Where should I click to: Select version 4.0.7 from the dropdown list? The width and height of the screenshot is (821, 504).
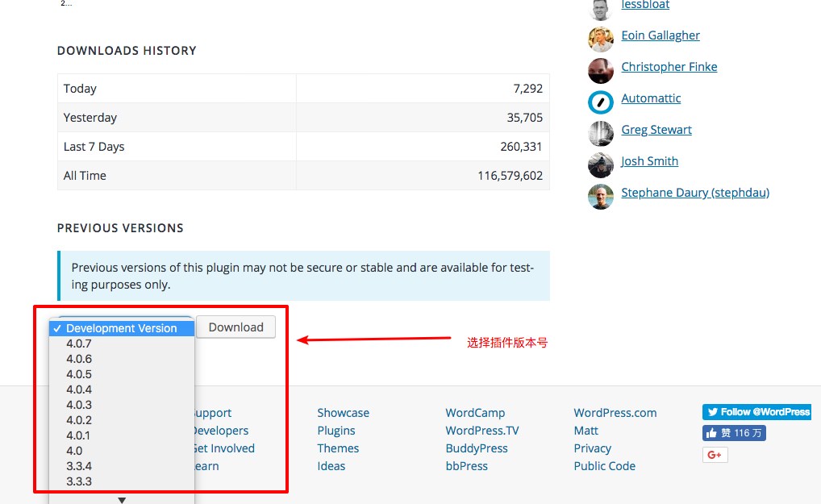click(79, 344)
